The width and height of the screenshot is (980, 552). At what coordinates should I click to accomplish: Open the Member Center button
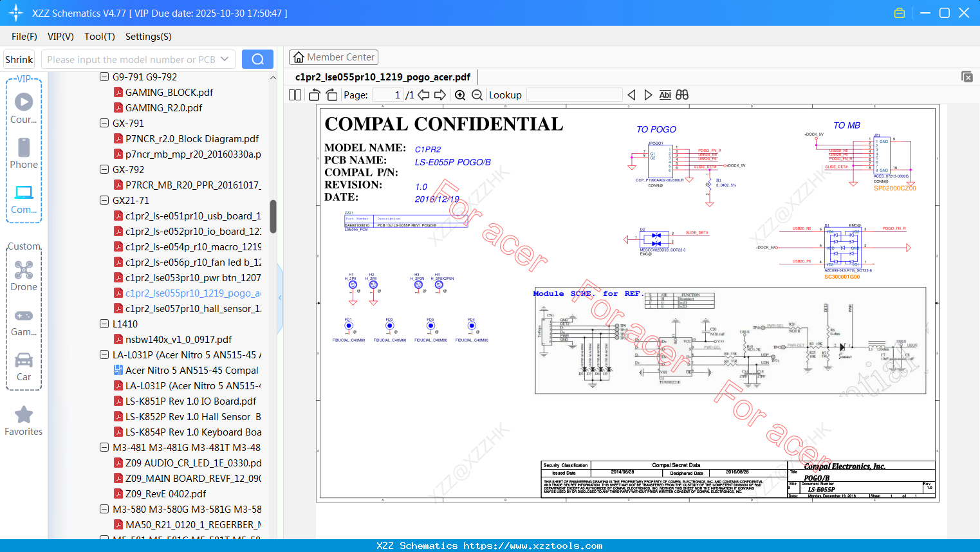333,57
